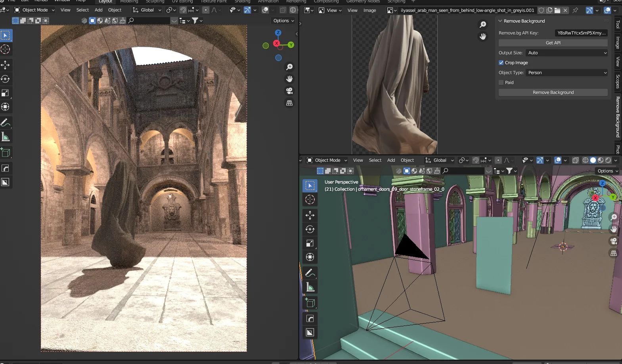Open the Image menu in image editor
This screenshot has height=364, width=622.
369,10
